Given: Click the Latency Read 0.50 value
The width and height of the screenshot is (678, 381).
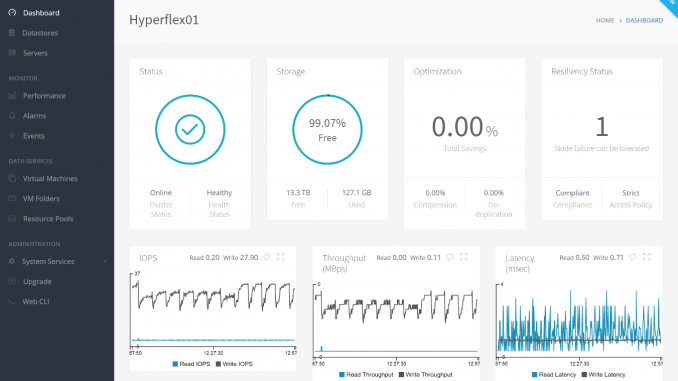Looking at the screenshot, I should (x=582, y=257).
